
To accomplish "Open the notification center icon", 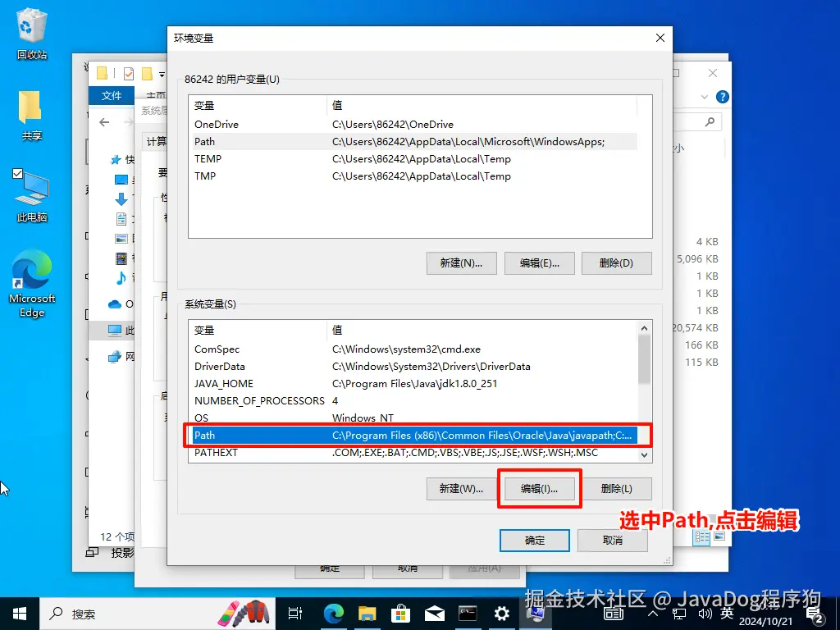I will (x=815, y=615).
